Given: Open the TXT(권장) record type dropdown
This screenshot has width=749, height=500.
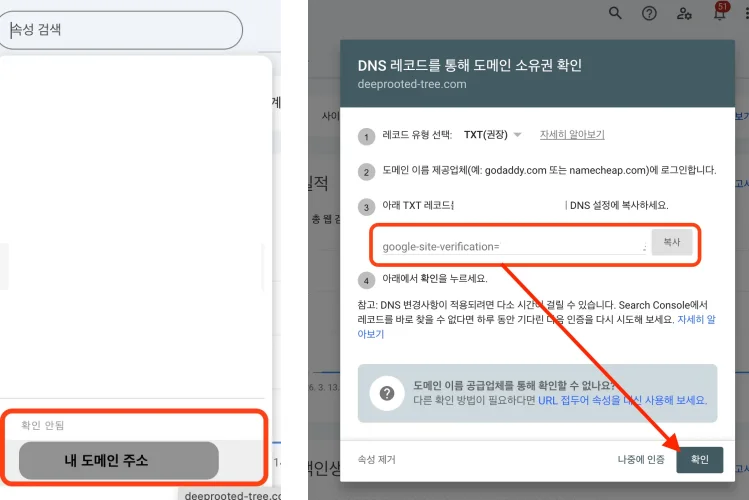Looking at the screenshot, I should coord(492,135).
